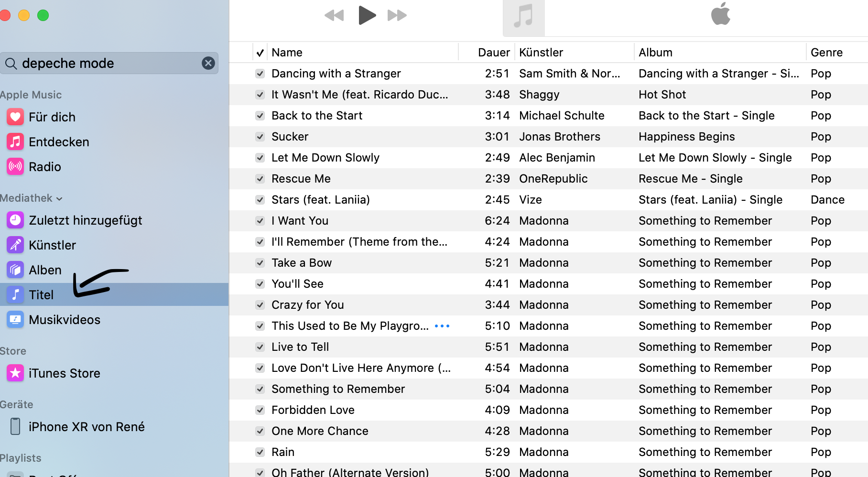Viewport: 868px width, 477px height.
Task: Open the options dots for This Used to Be My Playground
Action: [x=442, y=326]
